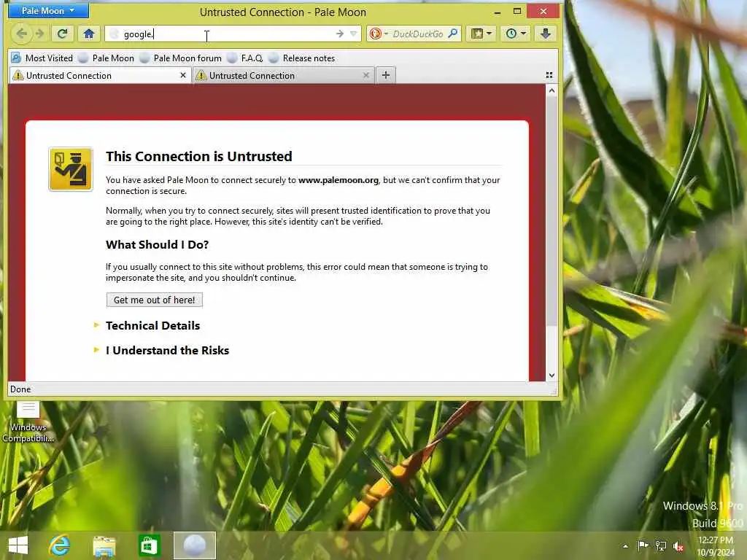Open the Windows Store taskbar icon
747x560 pixels.
coord(149,545)
